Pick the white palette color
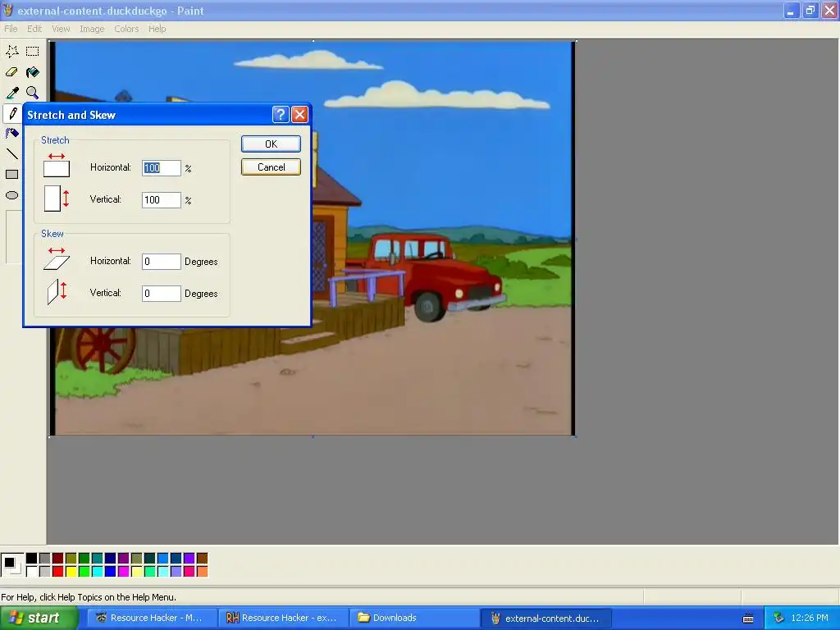840x630 pixels. pyautogui.click(x=32, y=571)
